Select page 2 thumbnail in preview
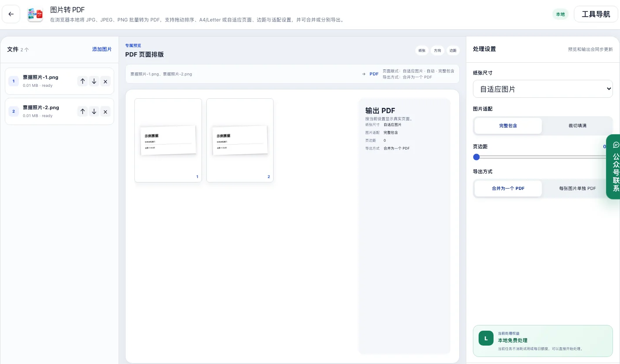Image resolution: width=620 pixels, height=364 pixels. (x=240, y=140)
